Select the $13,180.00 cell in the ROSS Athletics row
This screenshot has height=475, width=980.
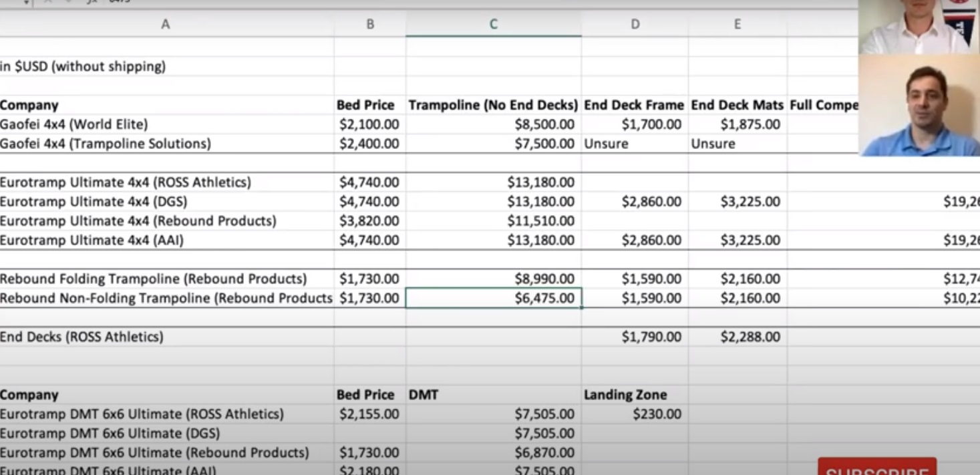pyautogui.click(x=494, y=182)
